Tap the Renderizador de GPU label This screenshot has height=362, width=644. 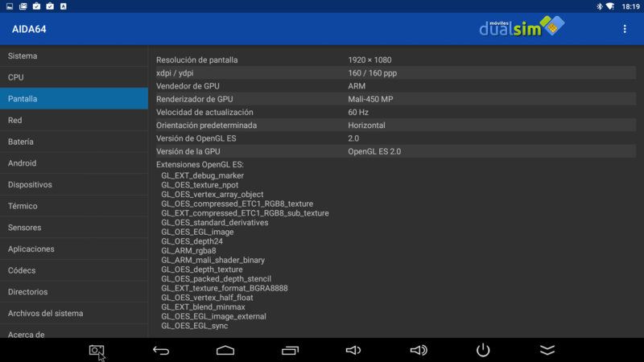tap(194, 99)
